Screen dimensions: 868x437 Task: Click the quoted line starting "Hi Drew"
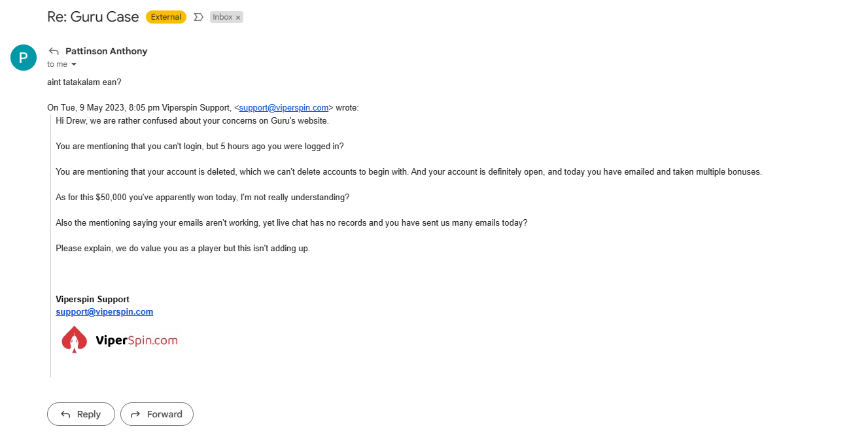click(x=192, y=120)
